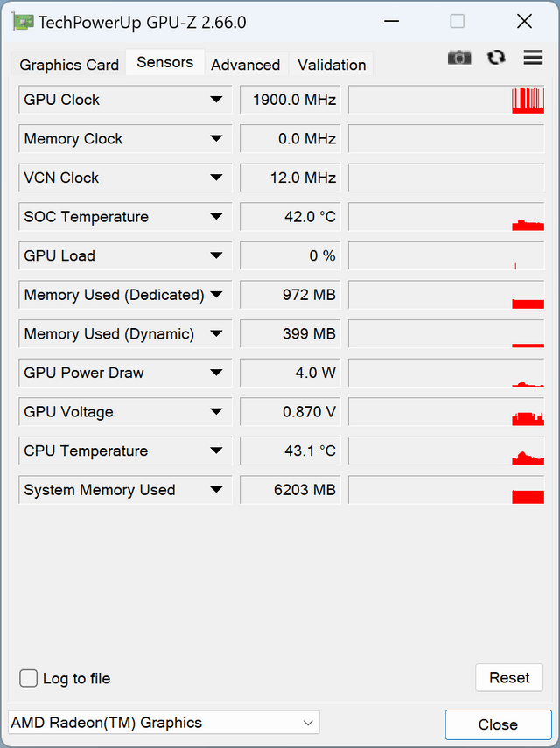Expand the GPU Clock sensor dropdown
Screen dimensions: 560x748
216,100
